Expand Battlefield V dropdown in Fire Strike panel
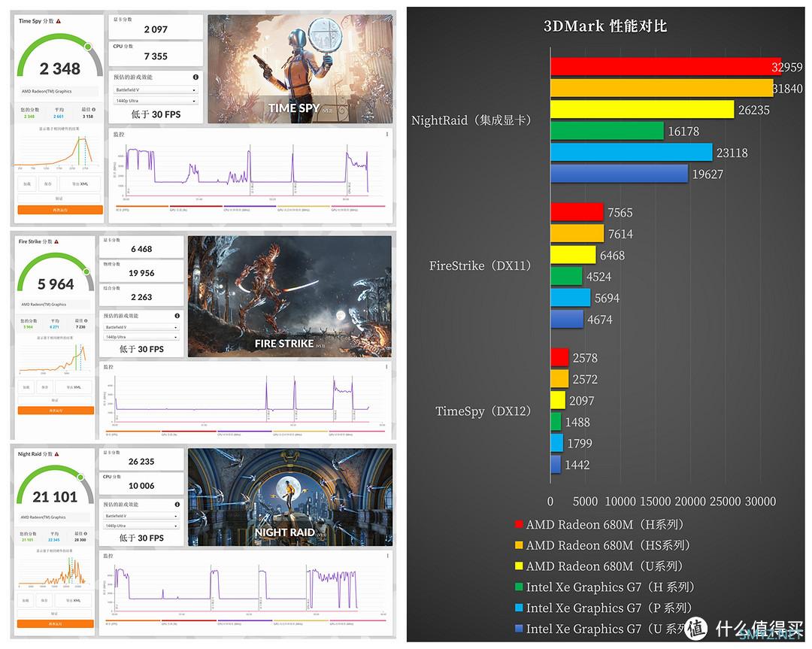This screenshot has width=812, height=649. (141, 327)
